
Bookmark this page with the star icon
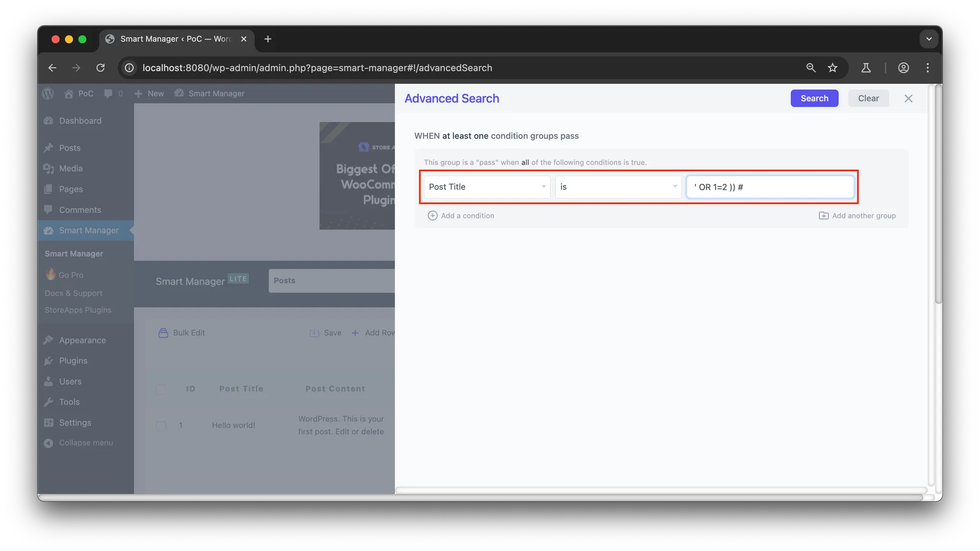click(x=833, y=68)
